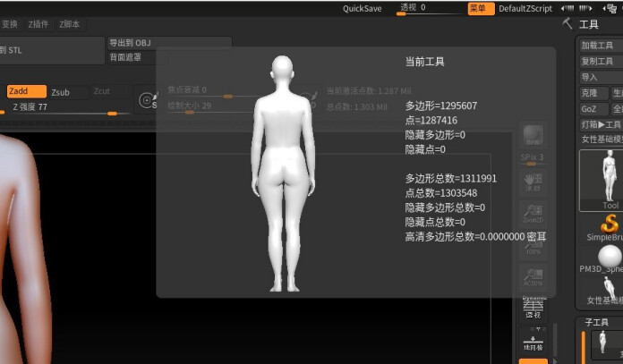The width and height of the screenshot is (623, 364).
Task: Click 导出到 OBJ button
Action: 169,43
